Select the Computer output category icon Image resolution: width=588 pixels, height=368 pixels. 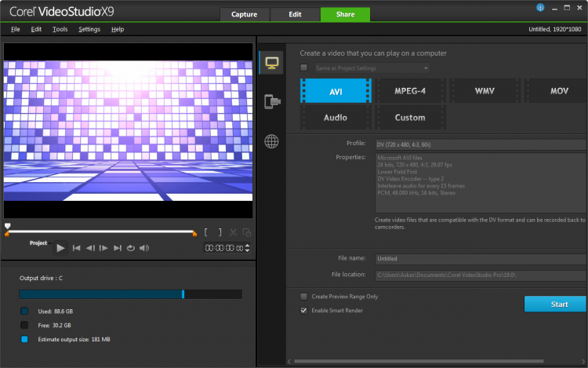(271, 62)
